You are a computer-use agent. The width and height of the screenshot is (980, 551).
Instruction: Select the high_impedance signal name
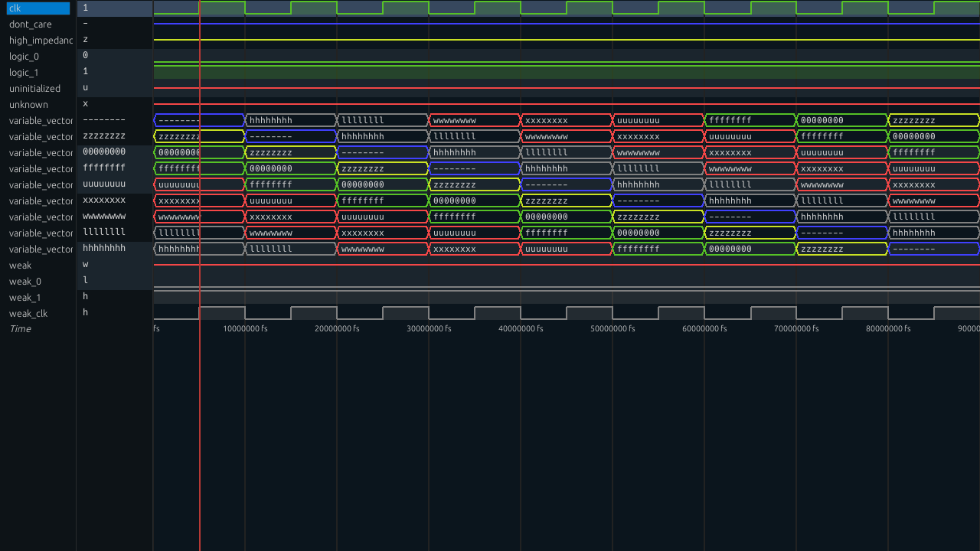tap(41, 40)
